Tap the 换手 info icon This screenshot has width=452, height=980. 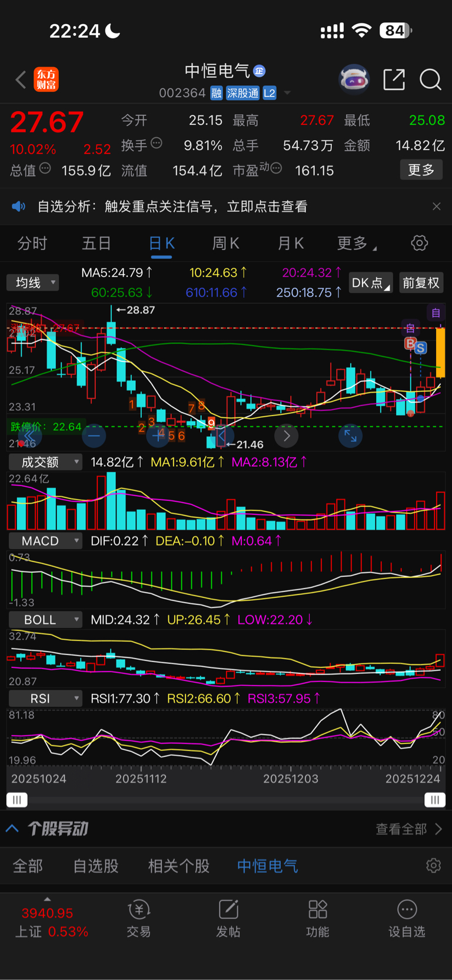(157, 143)
